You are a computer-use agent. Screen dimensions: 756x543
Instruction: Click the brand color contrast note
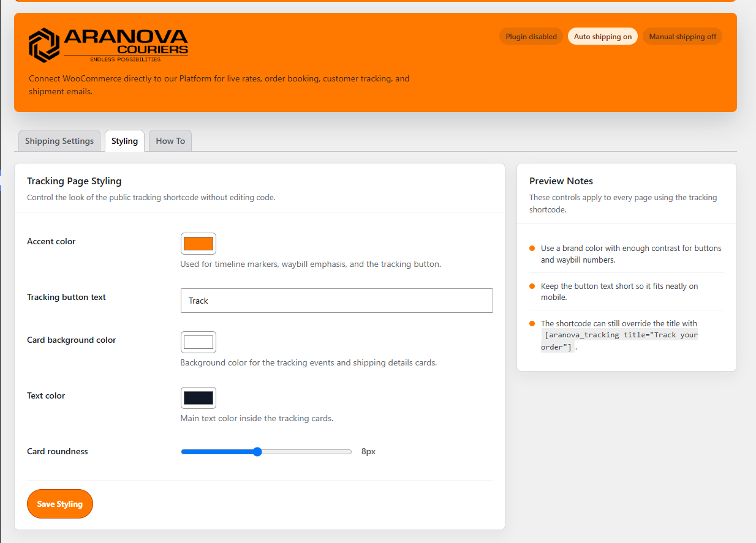631,254
